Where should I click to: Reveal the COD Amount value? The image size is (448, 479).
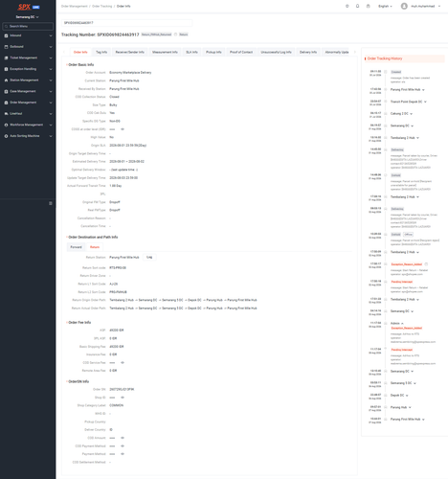point(123,438)
